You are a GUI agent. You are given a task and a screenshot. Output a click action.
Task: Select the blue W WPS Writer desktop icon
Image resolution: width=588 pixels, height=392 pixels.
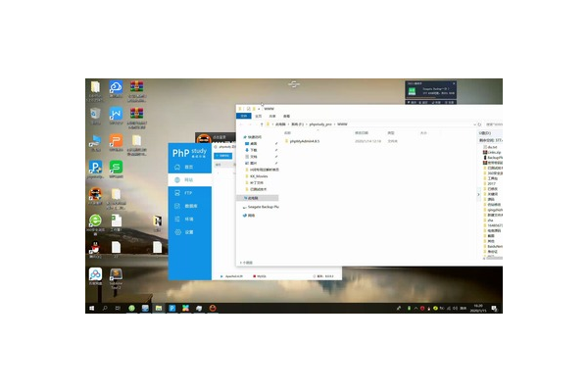116,116
